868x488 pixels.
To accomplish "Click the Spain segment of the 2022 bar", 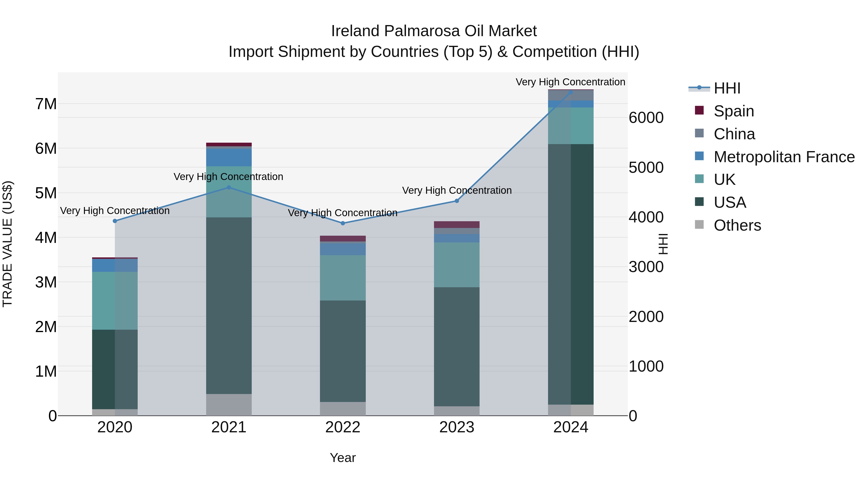I will point(343,238).
